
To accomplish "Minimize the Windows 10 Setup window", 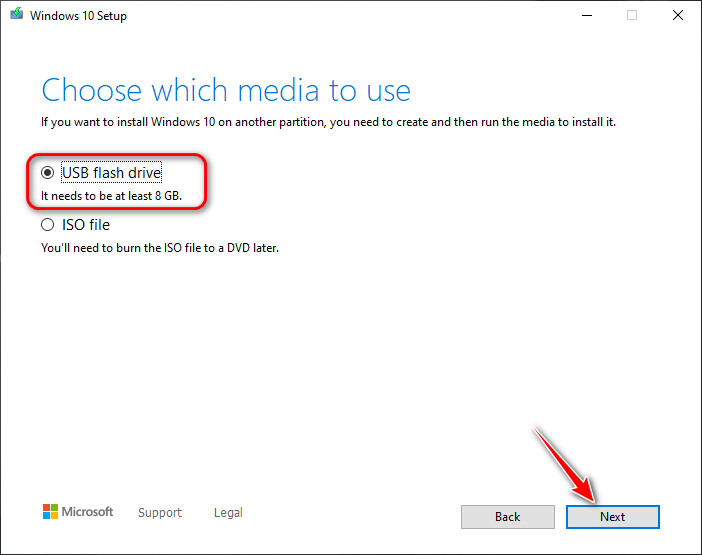I will pyautogui.click(x=587, y=15).
